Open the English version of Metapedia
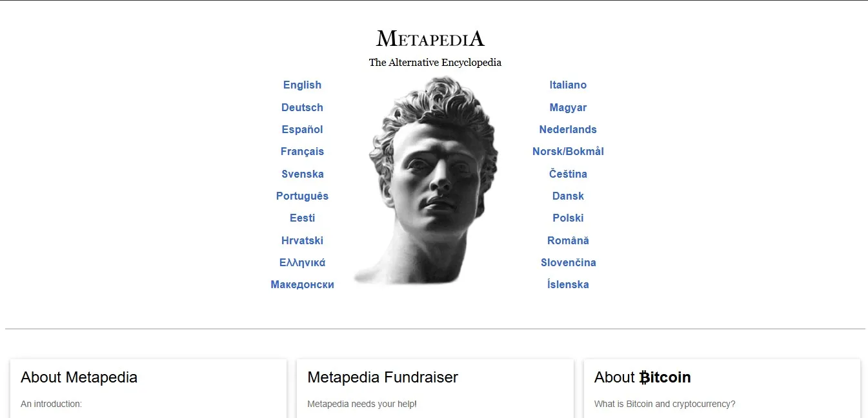The image size is (868, 418). 302,85
